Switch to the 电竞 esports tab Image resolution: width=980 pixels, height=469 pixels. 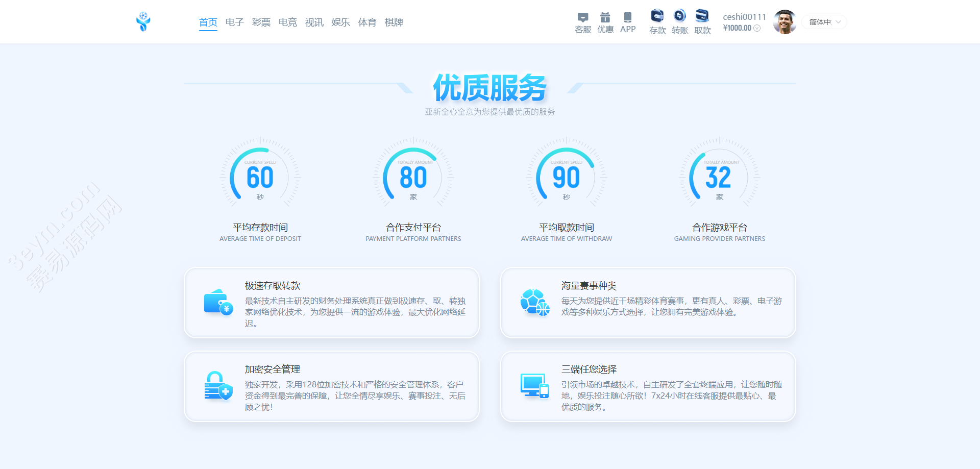(x=288, y=22)
